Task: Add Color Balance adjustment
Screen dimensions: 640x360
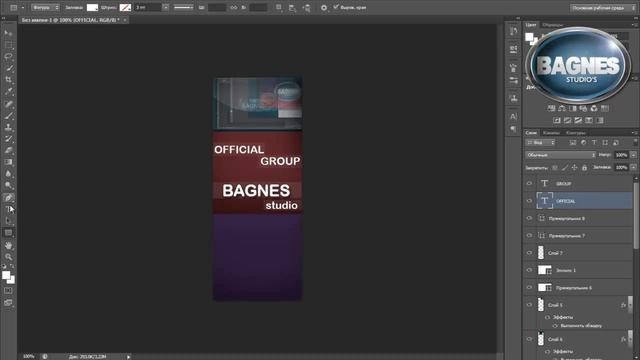Action: pyautogui.click(x=562, y=109)
